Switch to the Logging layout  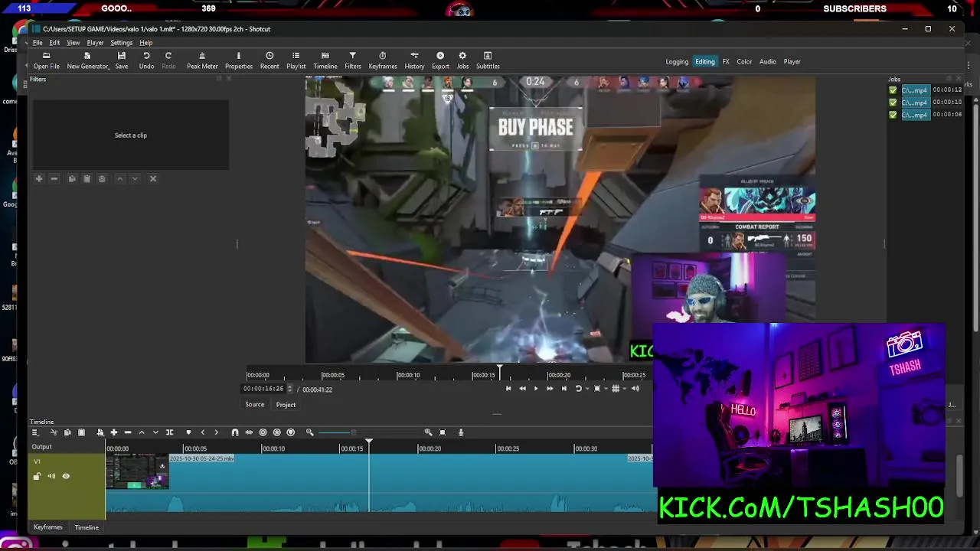(x=677, y=62)
